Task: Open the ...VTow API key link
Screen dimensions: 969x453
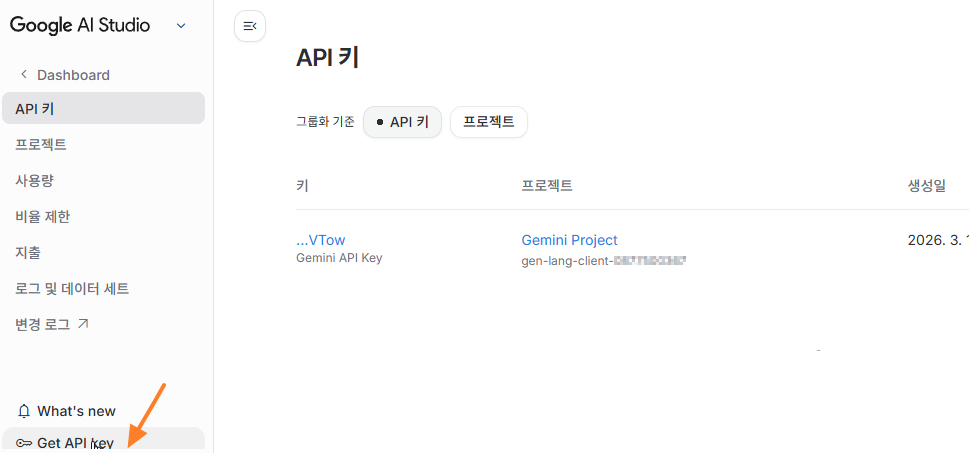Action: [321, 240]
